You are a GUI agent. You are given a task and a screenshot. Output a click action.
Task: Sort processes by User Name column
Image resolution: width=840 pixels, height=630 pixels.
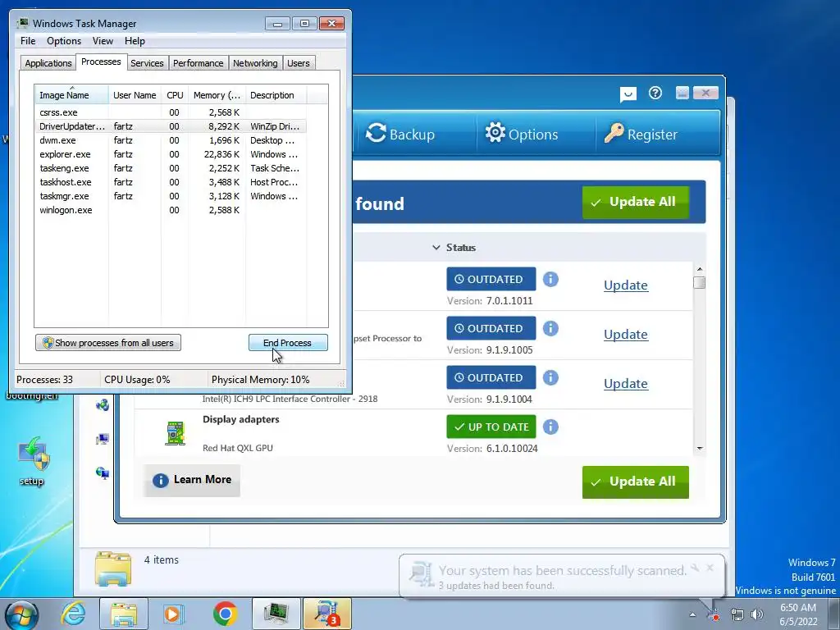tap(135, 95)
